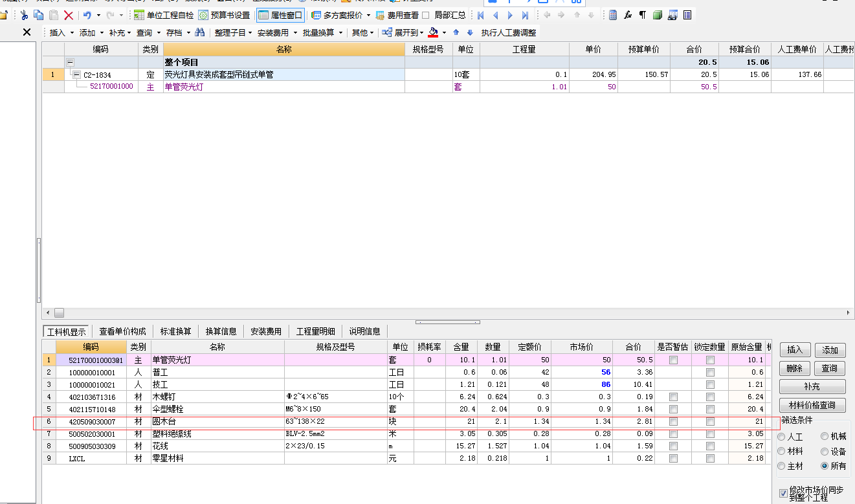
Task: Click the Redo arrow icon
Action: (x=110, y=15)
